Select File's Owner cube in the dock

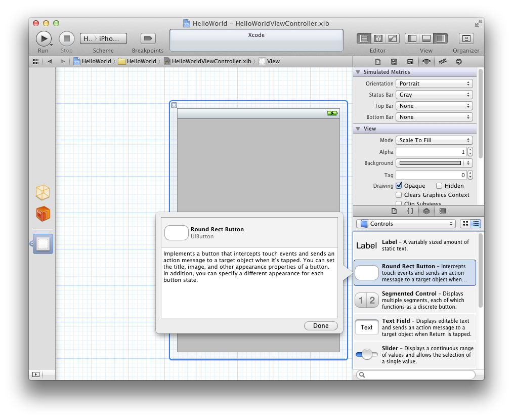click(42, 192)
